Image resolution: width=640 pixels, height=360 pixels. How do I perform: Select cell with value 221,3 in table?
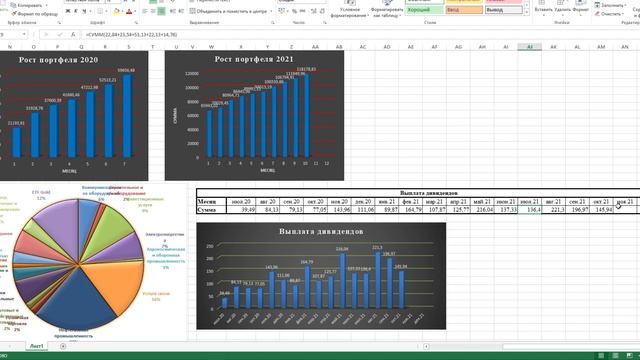553,209
